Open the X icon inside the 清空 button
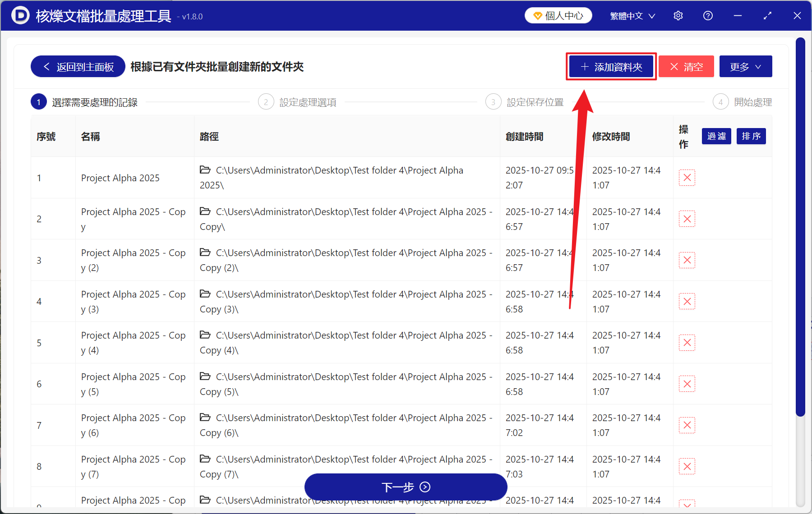The height and width of the screenshot is (514, 812). 674,66
